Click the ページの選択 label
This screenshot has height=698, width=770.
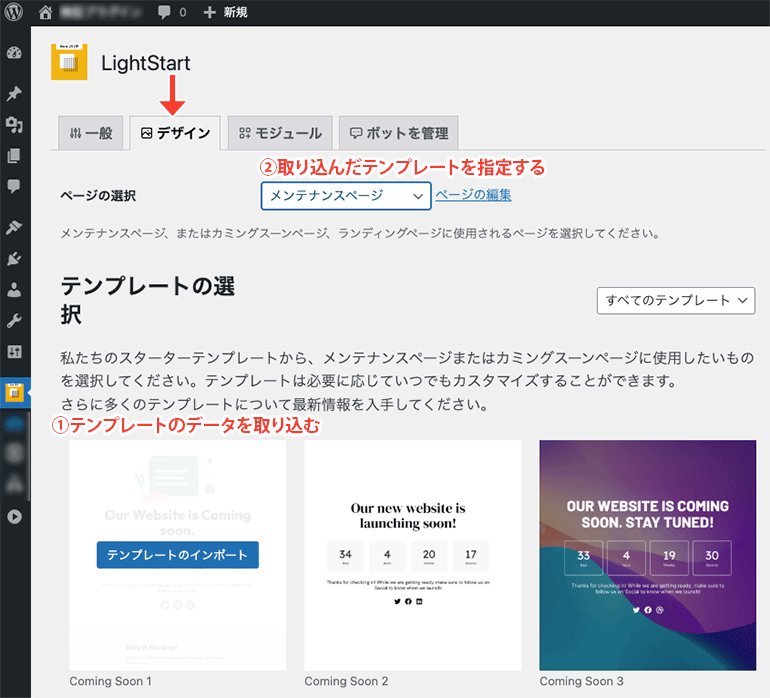click(98, 196)
